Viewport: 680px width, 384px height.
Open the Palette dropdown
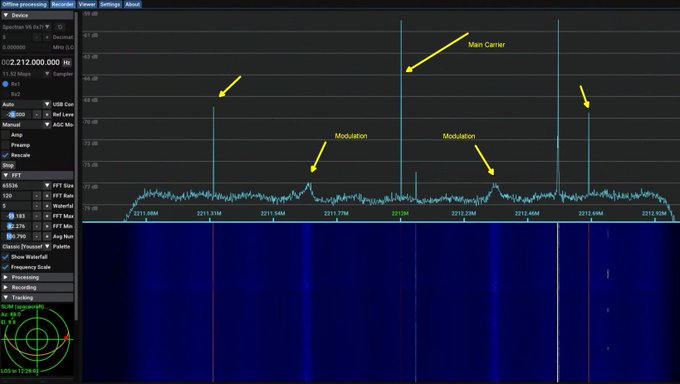26,246
